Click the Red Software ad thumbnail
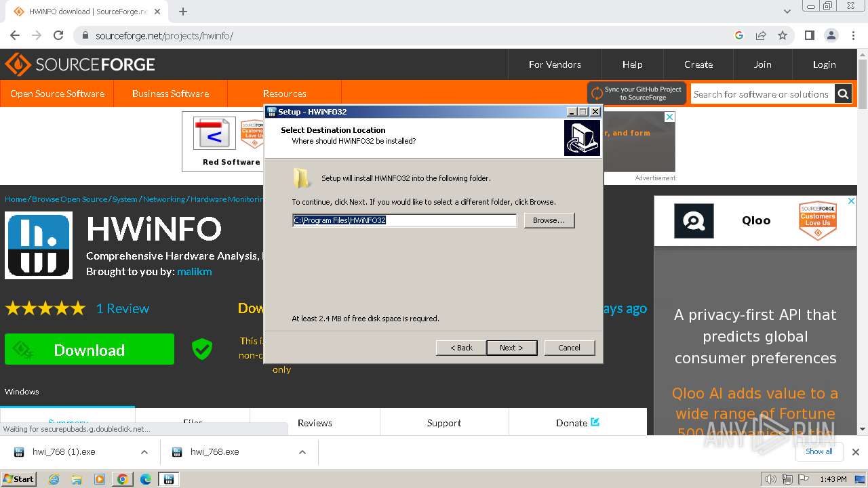868x488 pixels. coord(214,134)
